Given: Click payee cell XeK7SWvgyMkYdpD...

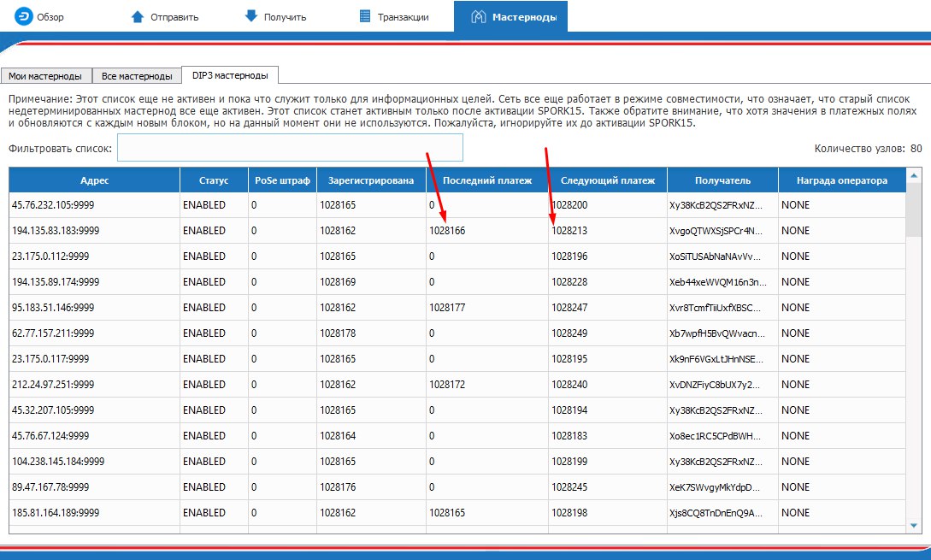Looking at the screenshot, I should [715, 487].
